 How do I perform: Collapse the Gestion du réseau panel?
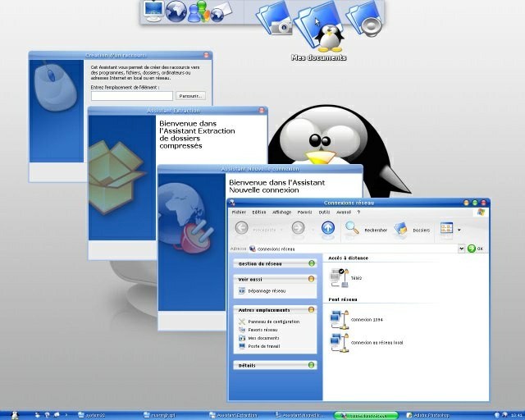pos(312,263)
